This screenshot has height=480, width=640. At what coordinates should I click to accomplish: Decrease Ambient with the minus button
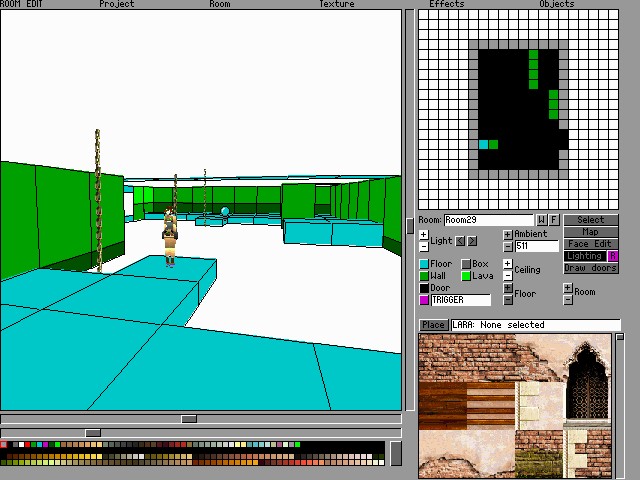click(x=507, y=247)
